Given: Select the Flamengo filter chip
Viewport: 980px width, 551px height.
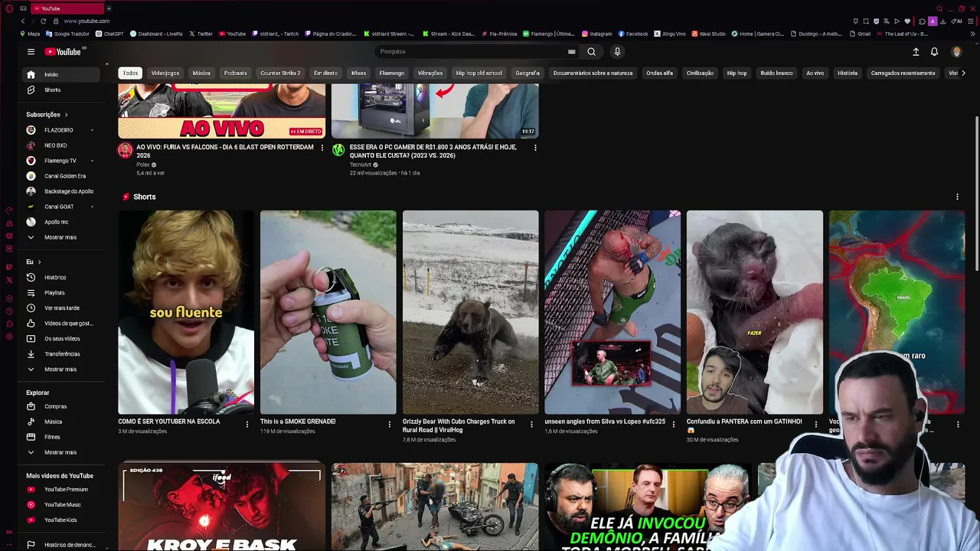Looking at the screenshot, I should [x=391, y=73].
